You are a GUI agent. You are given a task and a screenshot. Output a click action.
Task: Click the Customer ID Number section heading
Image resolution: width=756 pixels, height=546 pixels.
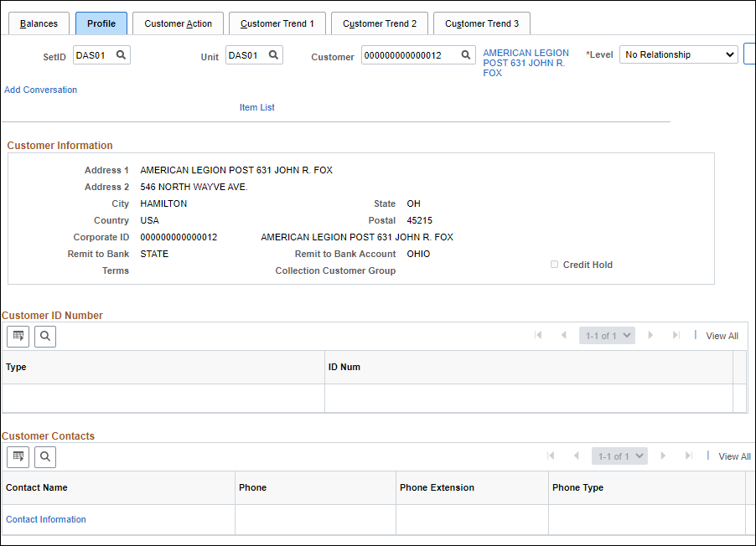click(x=52, y=316)
